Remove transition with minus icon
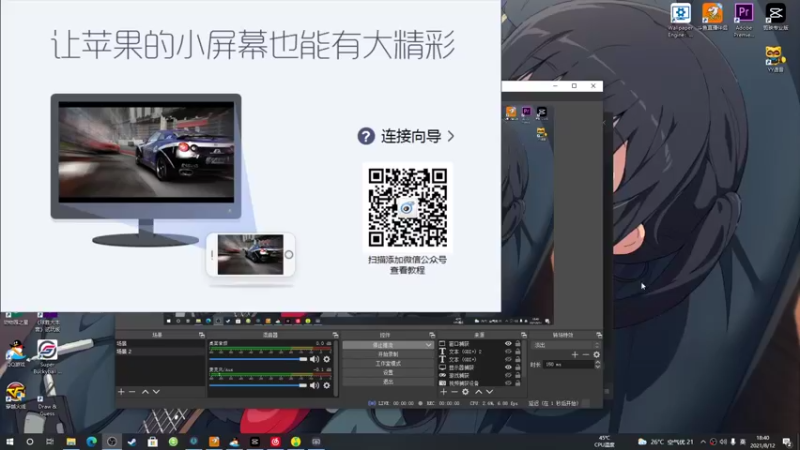800x450 pixels. click(x=586, y=355)
